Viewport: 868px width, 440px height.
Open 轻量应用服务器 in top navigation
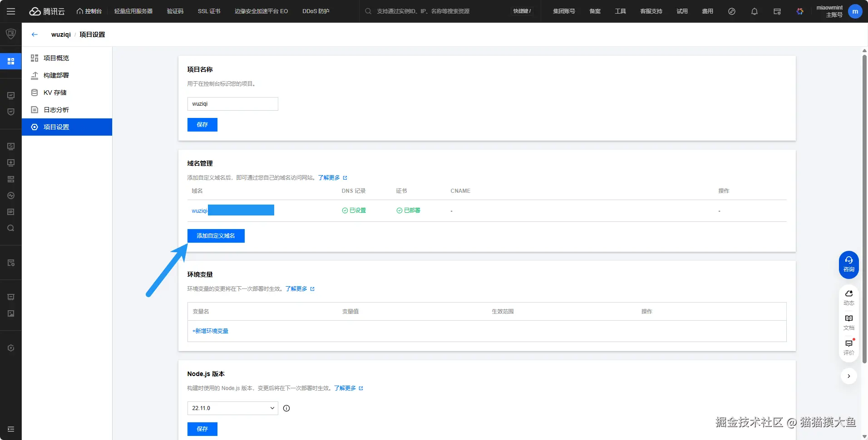(x=133, y=11)
